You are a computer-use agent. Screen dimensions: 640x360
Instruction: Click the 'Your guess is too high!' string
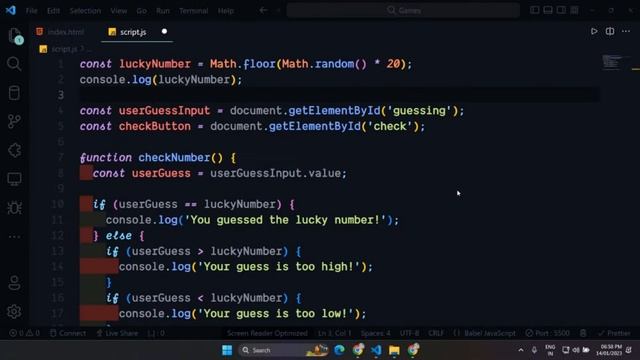(279, 267)
